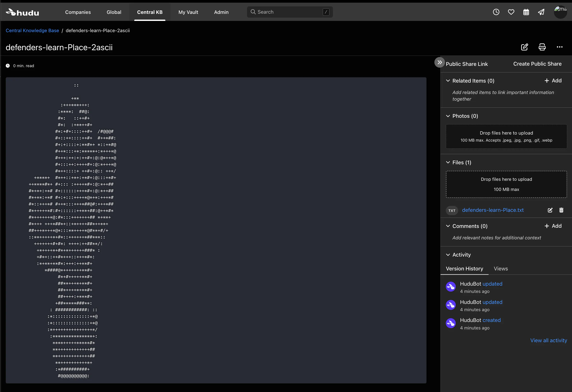
Task: Collapse the Photos section
Action: point(448,116)
